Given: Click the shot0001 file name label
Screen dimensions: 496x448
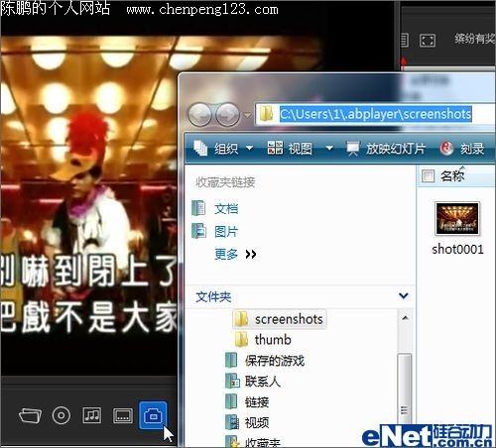Looking at the screenshot, I should pos(457,249).
